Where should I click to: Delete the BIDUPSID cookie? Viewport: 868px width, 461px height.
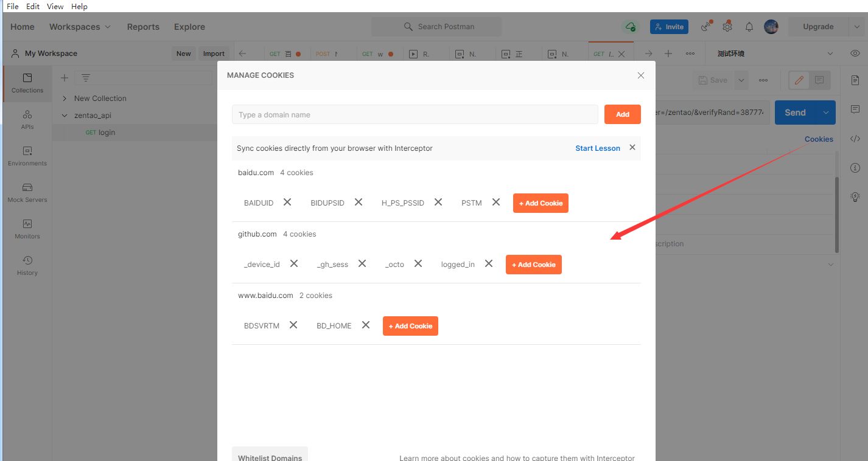(359, 202)
